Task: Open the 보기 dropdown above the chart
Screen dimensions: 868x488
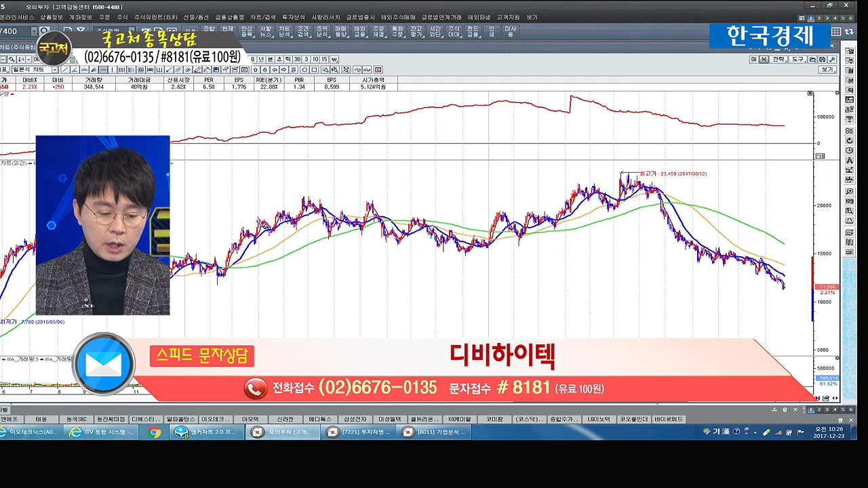Action: [827, 70]
